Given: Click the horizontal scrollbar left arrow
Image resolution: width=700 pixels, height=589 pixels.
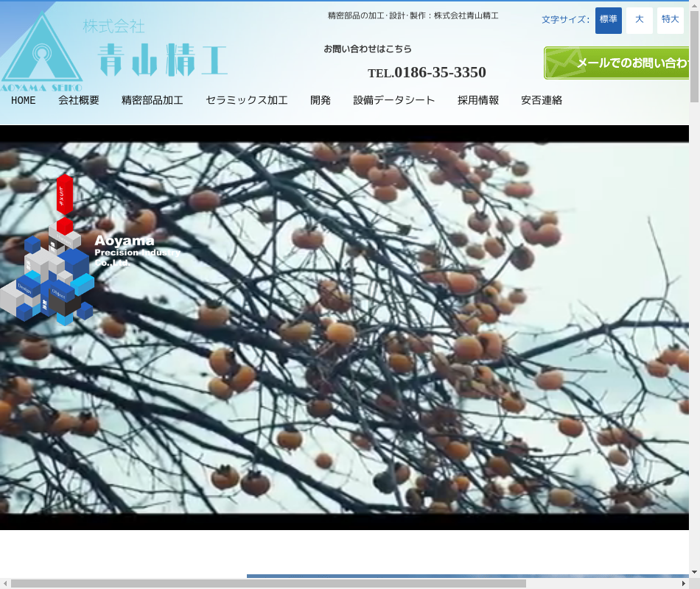Looking at the screenshot, I should click(x=5, y=583).
